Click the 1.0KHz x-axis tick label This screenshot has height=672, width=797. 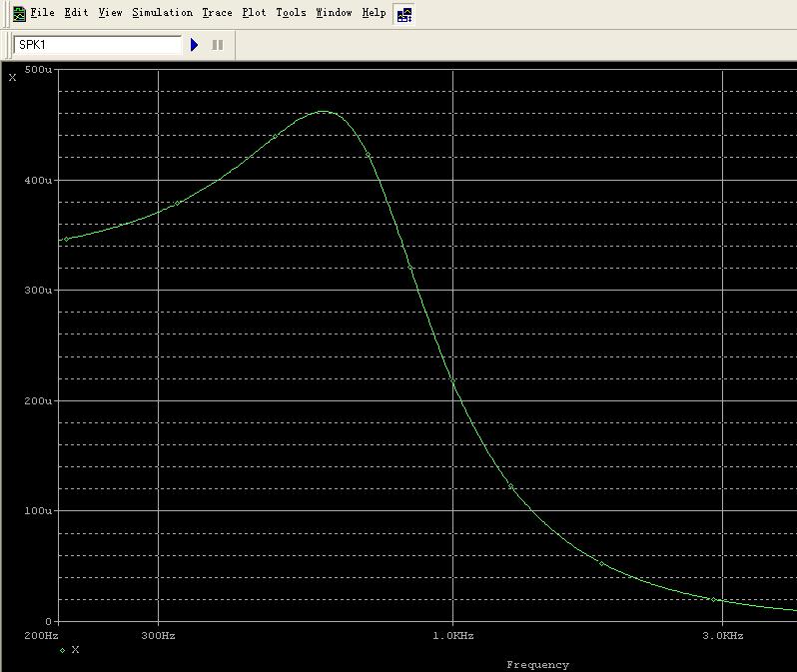coord(453,635)
